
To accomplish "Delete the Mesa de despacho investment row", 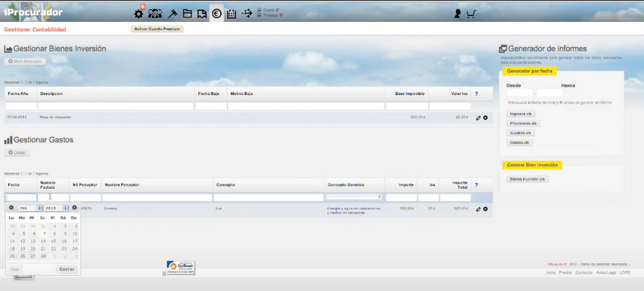I will (x=485, y=118).
